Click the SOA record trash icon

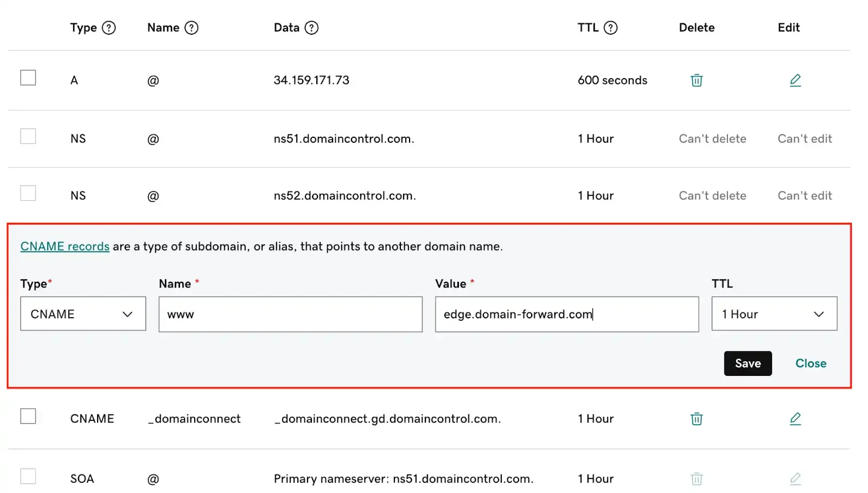697,478
